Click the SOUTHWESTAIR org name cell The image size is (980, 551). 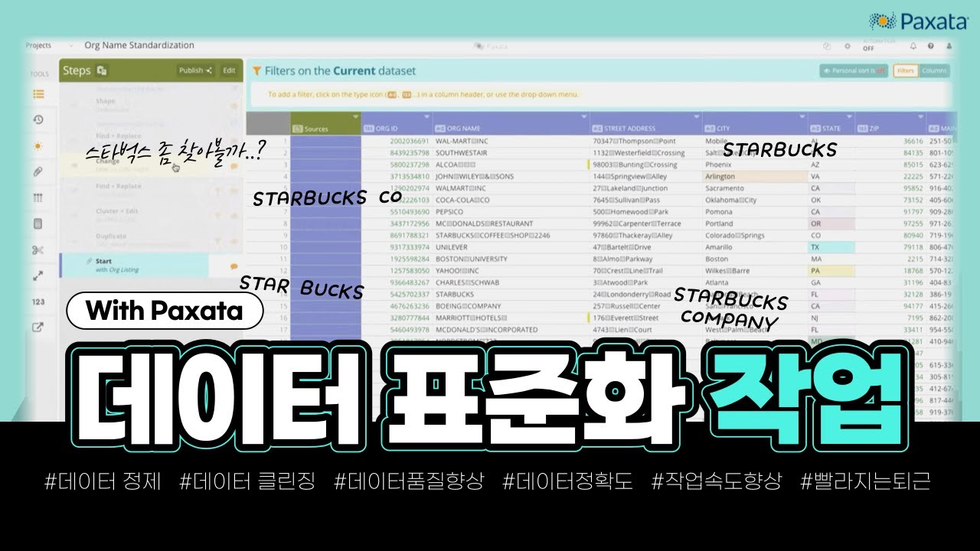[x=511, y=153]
